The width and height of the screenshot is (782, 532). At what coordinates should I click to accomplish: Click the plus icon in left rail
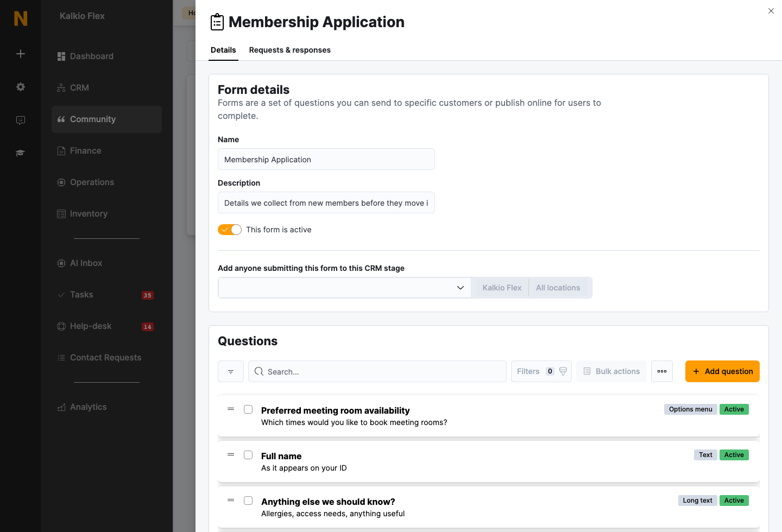point(21,54)
